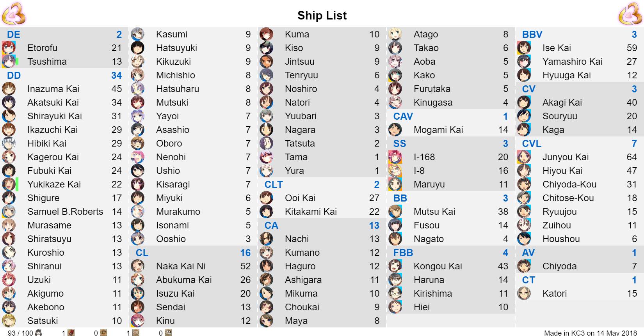Click the Ship List title

pos(322,15)
